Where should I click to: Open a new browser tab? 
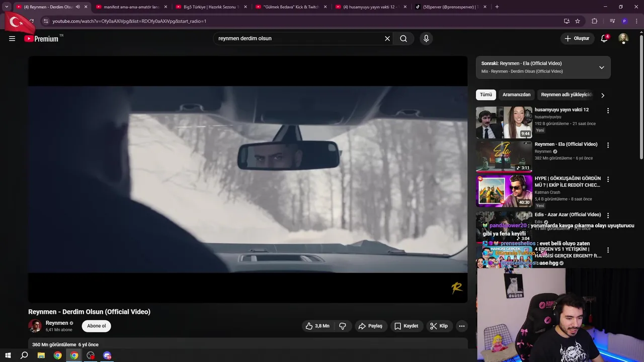click(497, 7)
